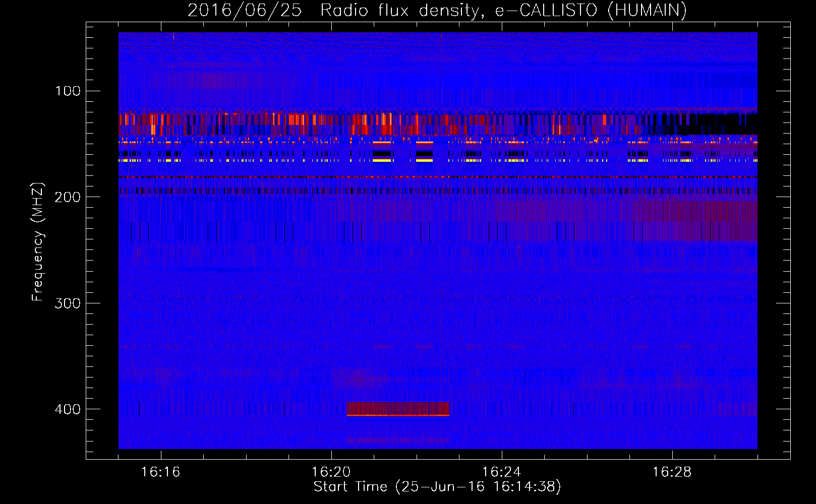
Task: Select the 200 frequency tick label
Action: point(68,197)
